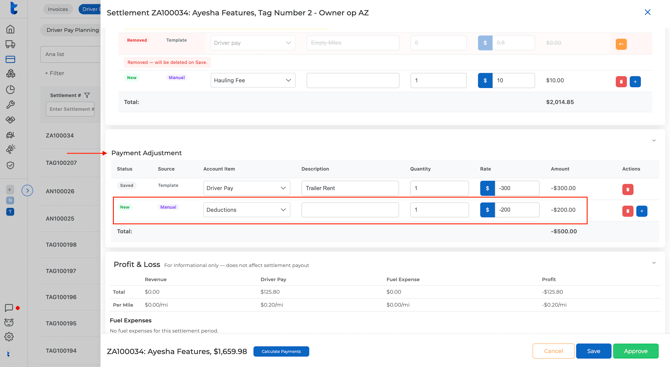The image size is (670, 367).
Task: Open the pie chart reports icon
Action: point(10,89)
